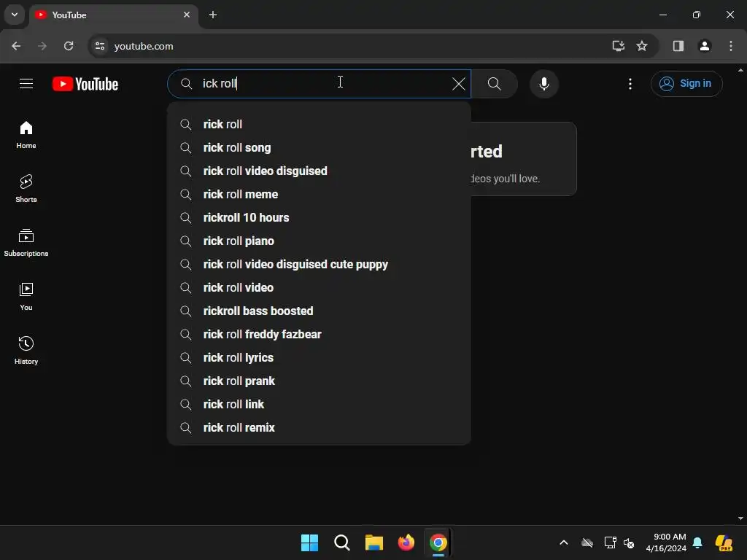Screen dimensions: 747x560
Task: Open Windows taskbar search
Action: pos(341,542)
